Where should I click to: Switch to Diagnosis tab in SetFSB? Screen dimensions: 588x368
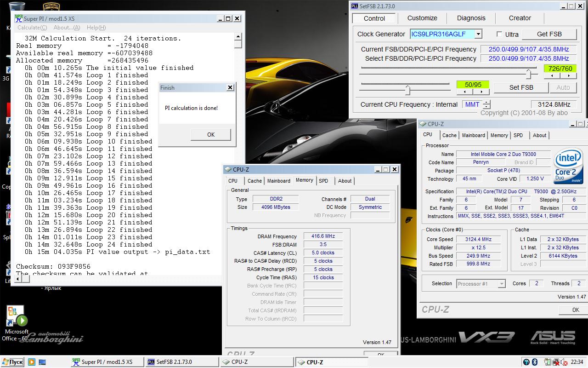(x=471, y=18)
